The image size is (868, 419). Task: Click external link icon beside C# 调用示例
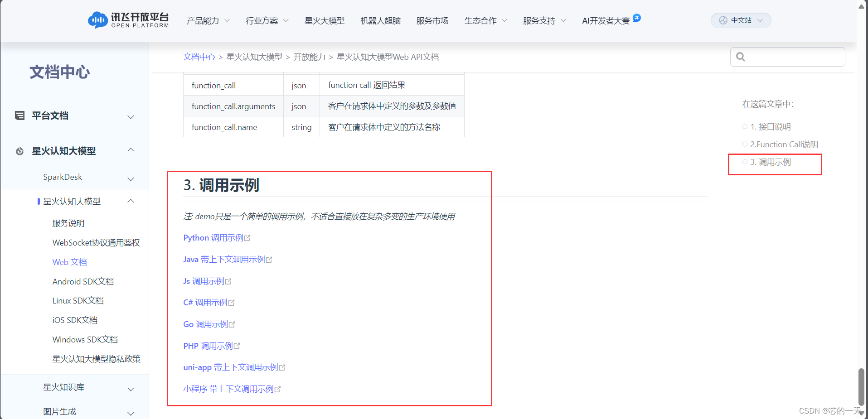[x=231, y=303]
